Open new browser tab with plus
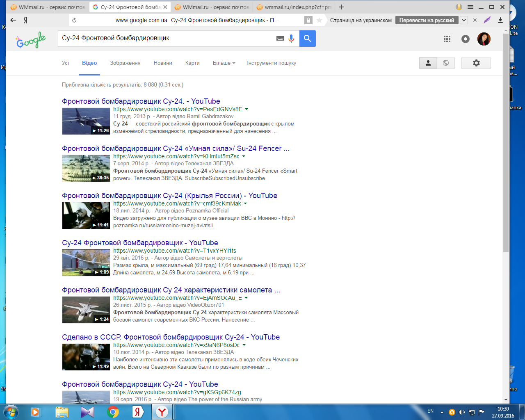This screenshot has width=525, height=420. click(x=342, y=7)
